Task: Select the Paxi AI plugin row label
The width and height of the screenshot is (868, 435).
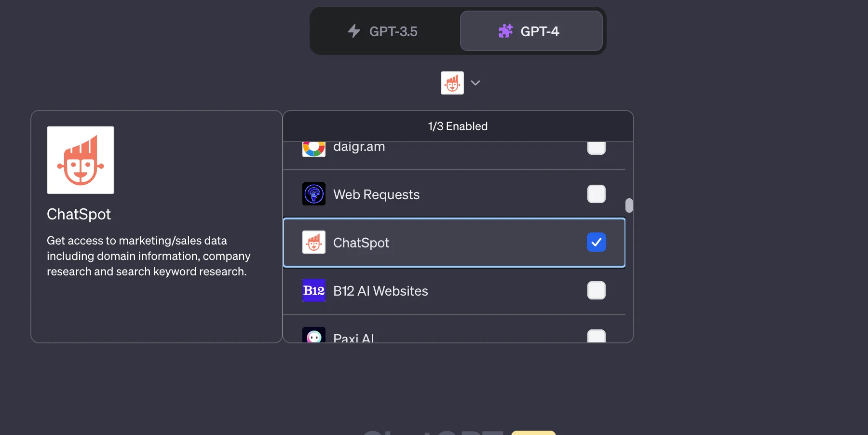Action: point(353,338)
